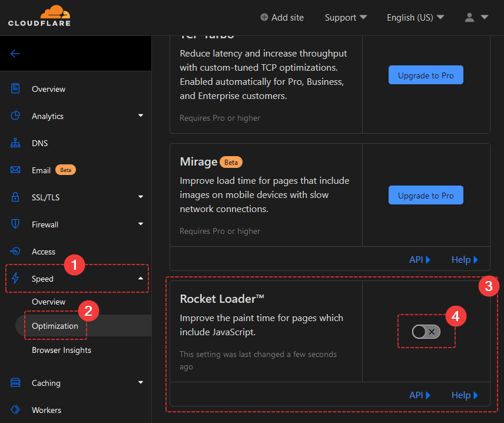Click the Mirage heading text
Image resolution: width=504 pixels, height=423 pixels.
(x=198, y=162)
